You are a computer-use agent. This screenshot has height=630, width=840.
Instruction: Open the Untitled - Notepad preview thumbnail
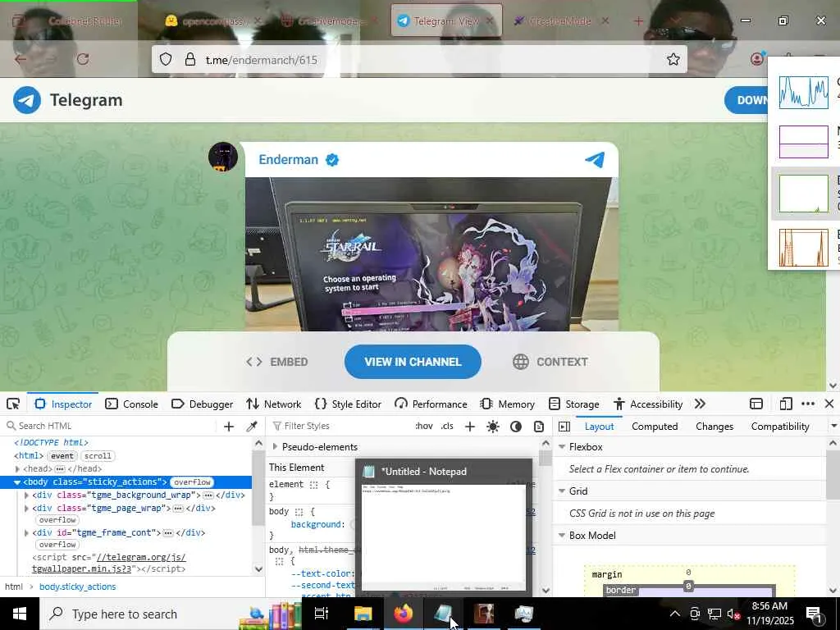pos(444,526)
